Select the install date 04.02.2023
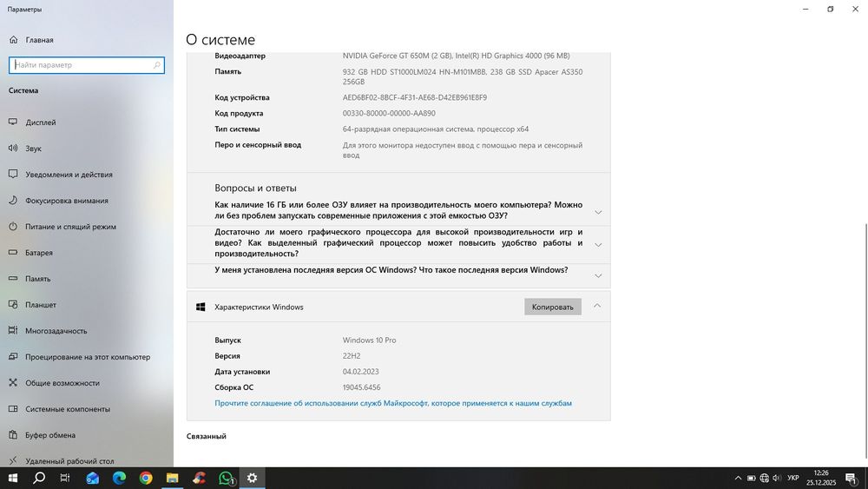Viewport: 868px width, 489px height. click(360, 372)
